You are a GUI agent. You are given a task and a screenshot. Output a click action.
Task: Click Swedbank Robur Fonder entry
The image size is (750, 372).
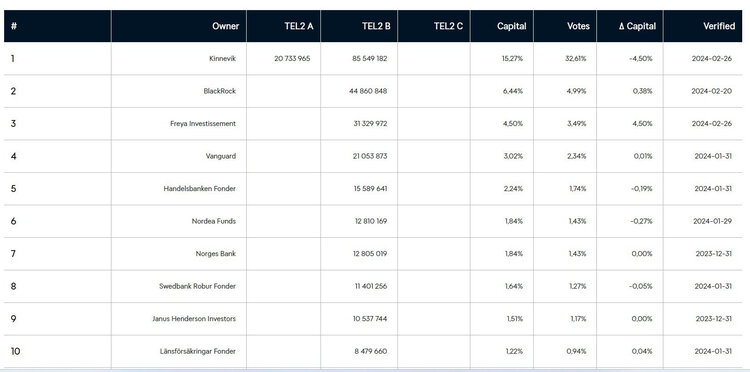click(198, 286)
